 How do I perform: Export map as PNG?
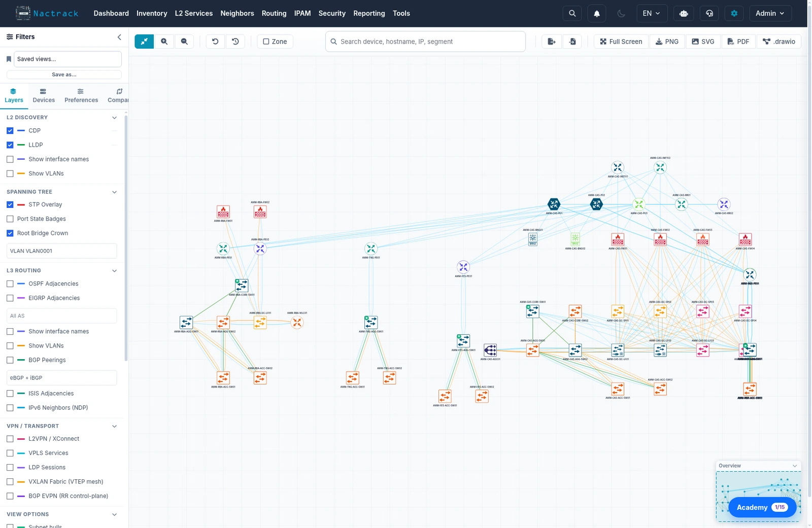[667, 42]
